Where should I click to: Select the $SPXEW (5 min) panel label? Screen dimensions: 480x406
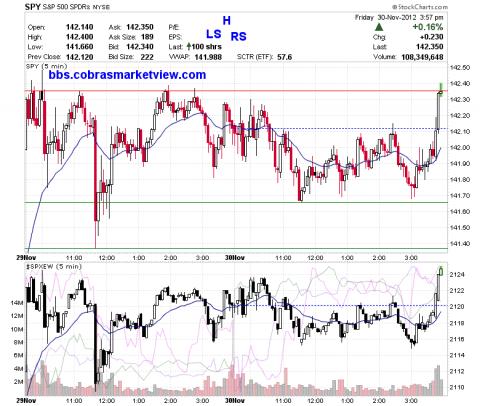click(x=54, y=266)
